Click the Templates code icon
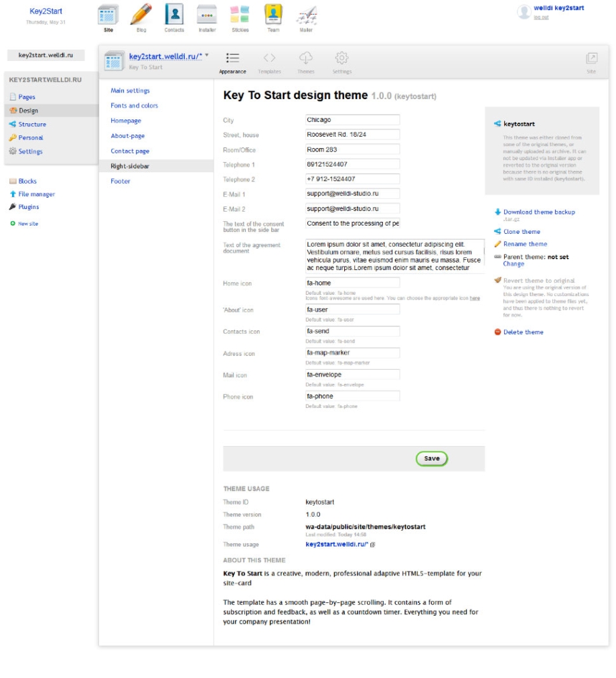 269,58
